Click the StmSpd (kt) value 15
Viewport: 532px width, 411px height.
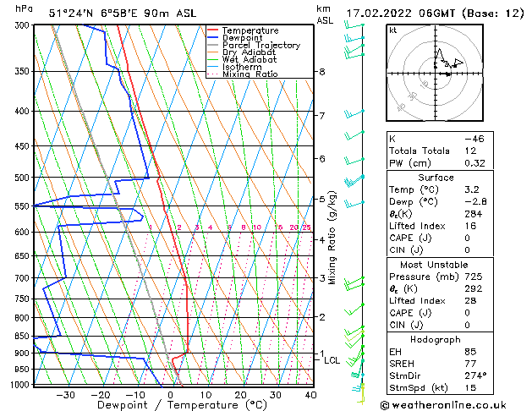click(x=470, y=387)
